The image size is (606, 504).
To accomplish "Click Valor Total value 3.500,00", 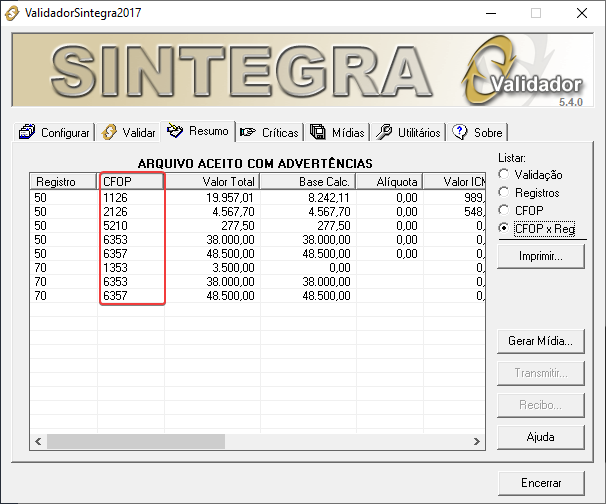I will coord(233,268).
